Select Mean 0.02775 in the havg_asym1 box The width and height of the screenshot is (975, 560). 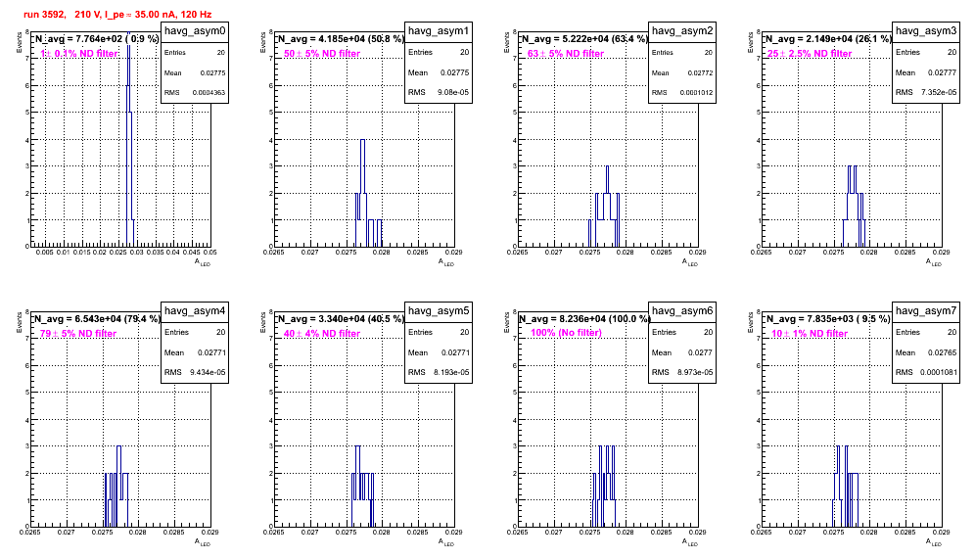tap(454, 72)
